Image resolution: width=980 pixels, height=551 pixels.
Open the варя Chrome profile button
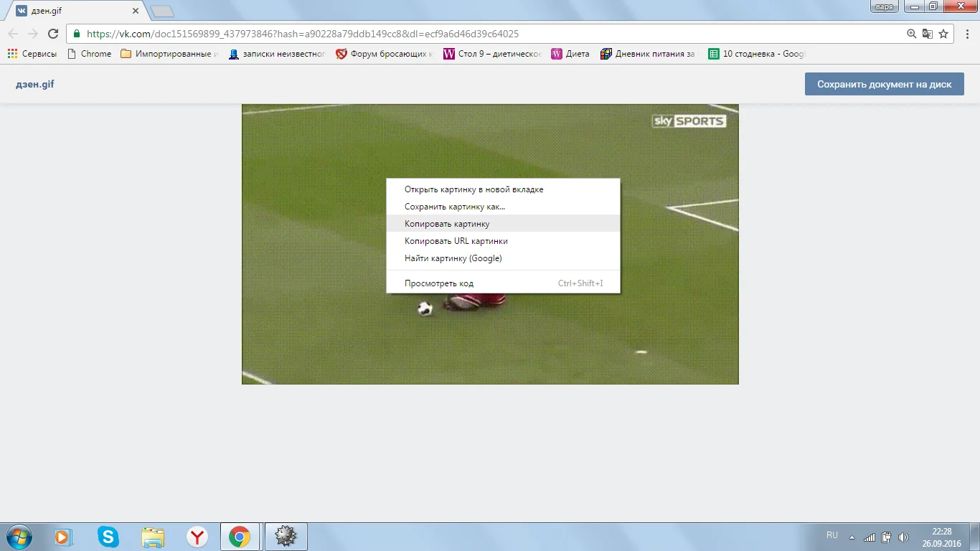pos(885,6)
